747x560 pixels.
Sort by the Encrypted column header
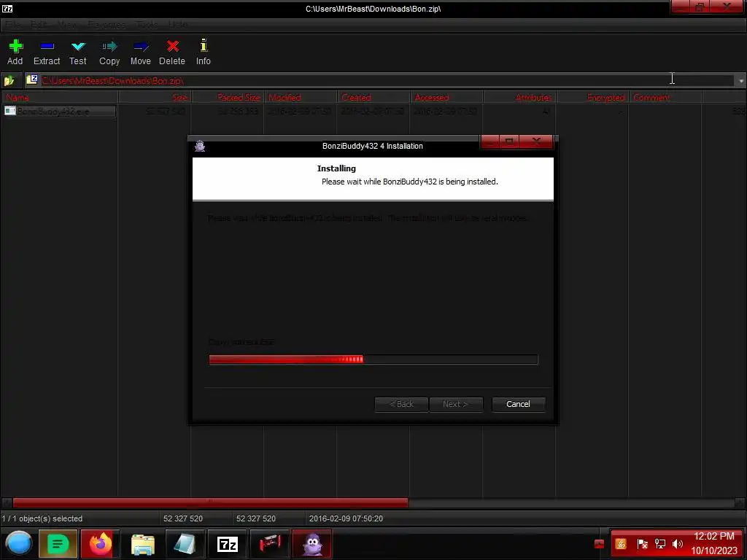(592, 97)
